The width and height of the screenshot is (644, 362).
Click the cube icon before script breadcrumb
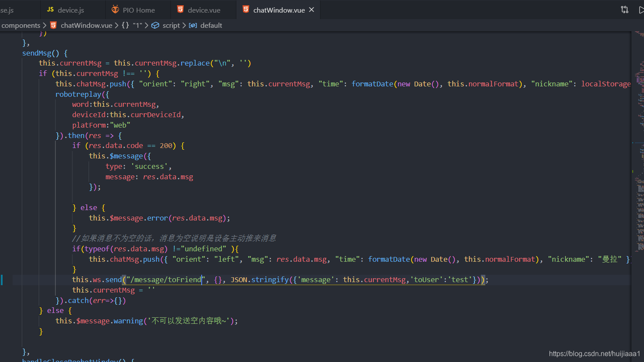pos(155,25)
